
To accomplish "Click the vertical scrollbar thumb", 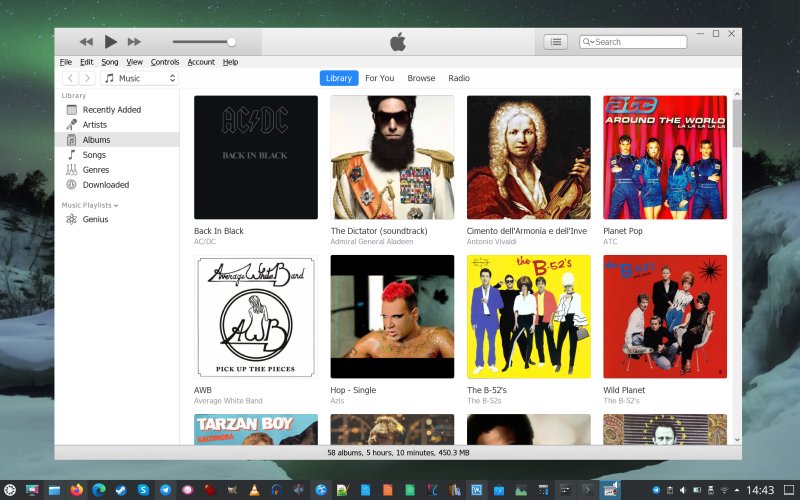I will coord(737,123).
